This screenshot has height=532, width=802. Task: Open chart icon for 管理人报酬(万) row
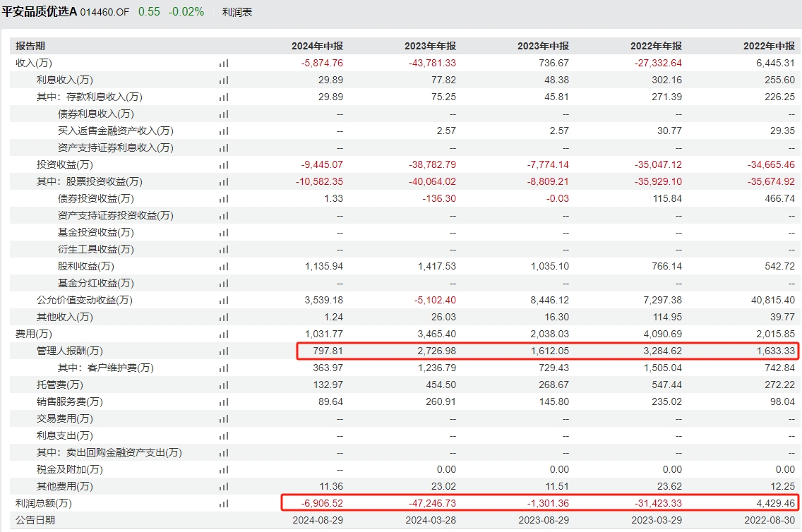click(x=224, y=351)
